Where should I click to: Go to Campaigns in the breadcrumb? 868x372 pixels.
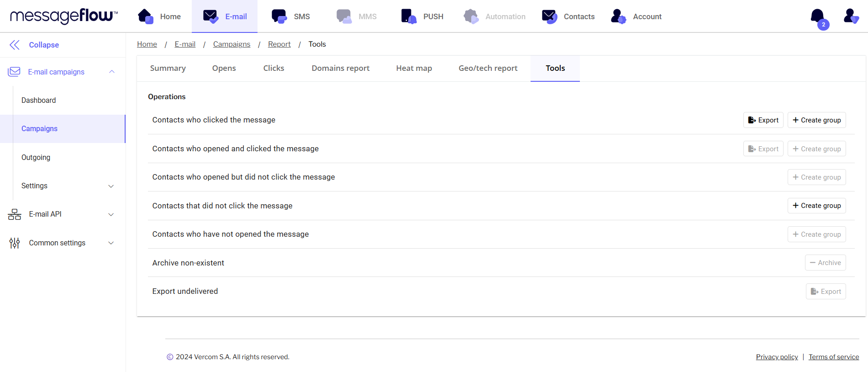pyautogui.click(x=231, y=44)
